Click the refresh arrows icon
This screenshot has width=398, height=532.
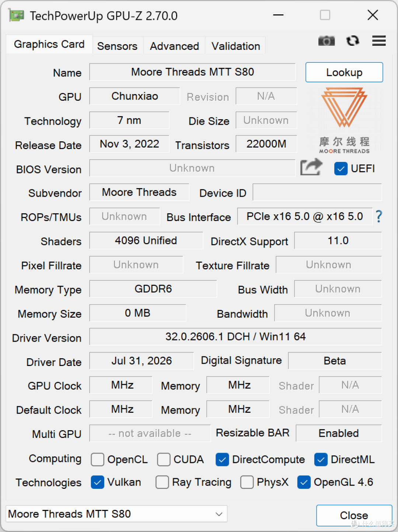tap(353, 41)
